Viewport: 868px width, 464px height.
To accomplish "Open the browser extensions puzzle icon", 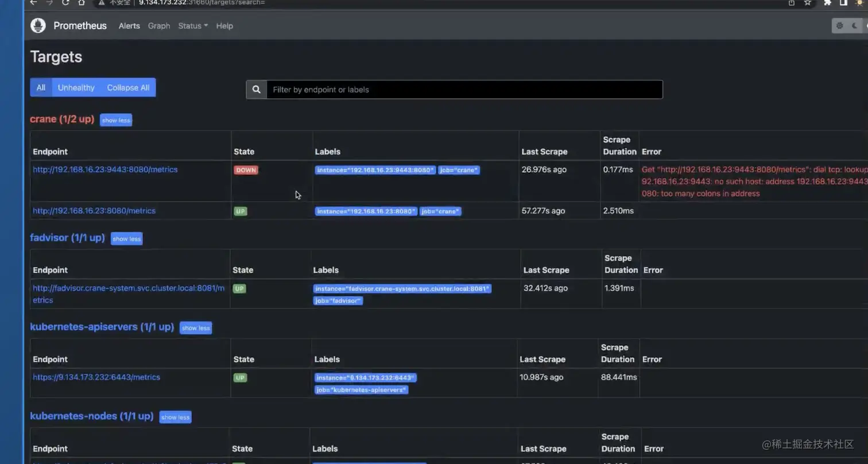I will point(827,2).
